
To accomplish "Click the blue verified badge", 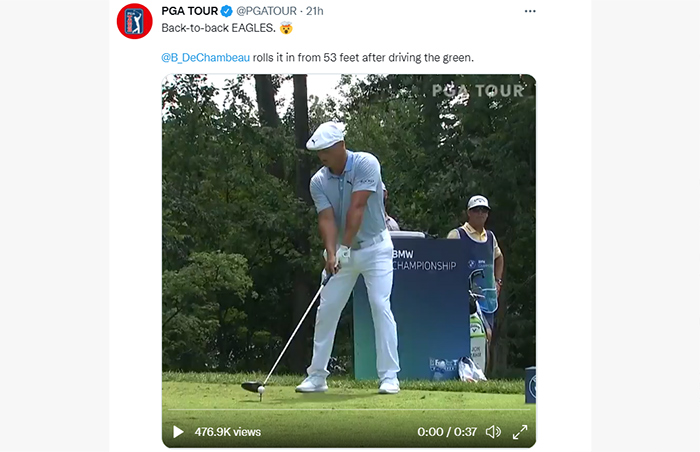I will (227, 11).
